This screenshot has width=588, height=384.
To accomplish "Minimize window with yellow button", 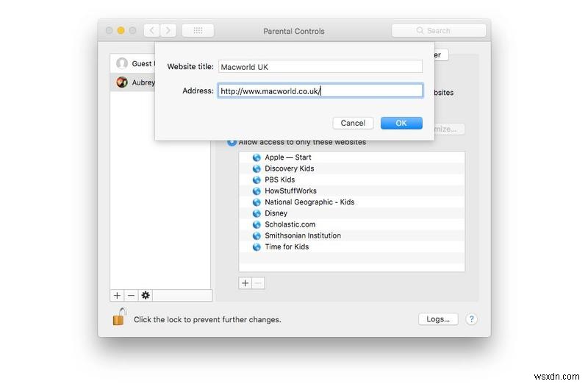I will click(121, 30).
